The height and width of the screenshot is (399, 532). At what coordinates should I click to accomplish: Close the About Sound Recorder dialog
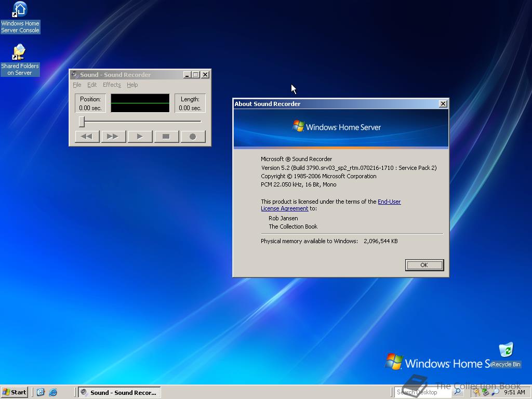pos(443,104)
